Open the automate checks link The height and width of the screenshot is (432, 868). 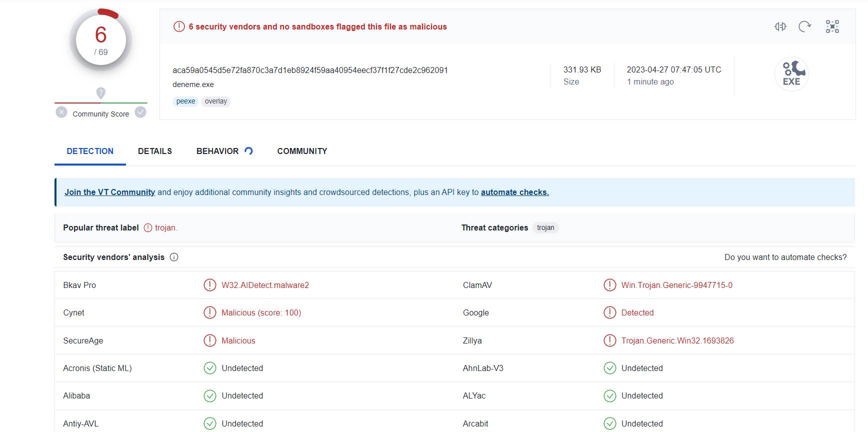pyautogui.click(x=514, y=192)
